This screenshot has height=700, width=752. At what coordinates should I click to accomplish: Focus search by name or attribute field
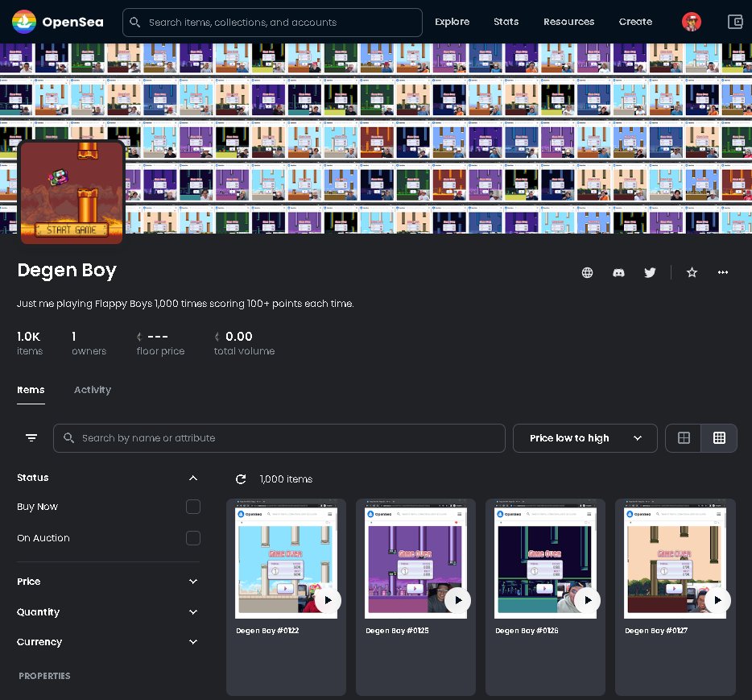pyautogui.click(x=279, y=437)
